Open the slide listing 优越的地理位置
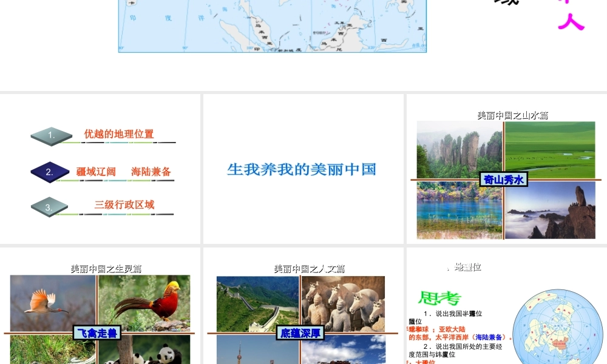The width and height of the screenshot is (607, 364). (100, 169)
